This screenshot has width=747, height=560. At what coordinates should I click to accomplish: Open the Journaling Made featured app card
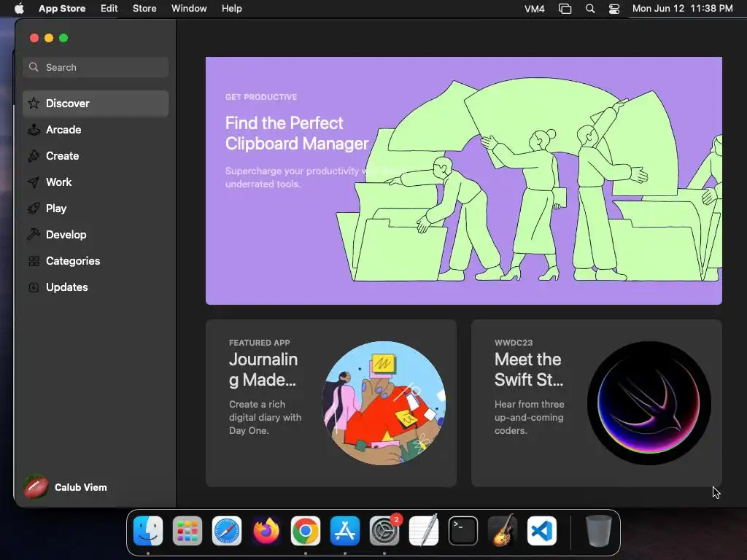(331, 402)
